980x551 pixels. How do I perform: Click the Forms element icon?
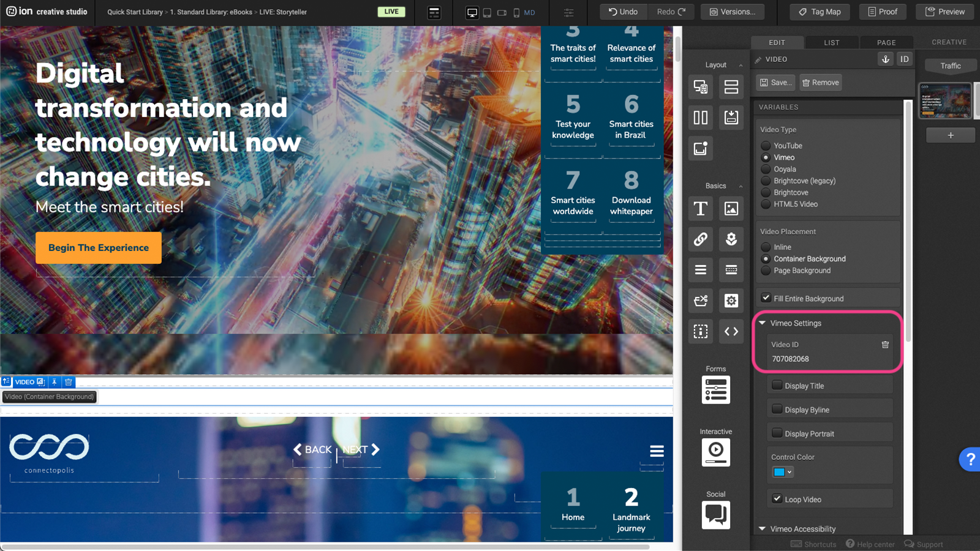tap(715, 390)
